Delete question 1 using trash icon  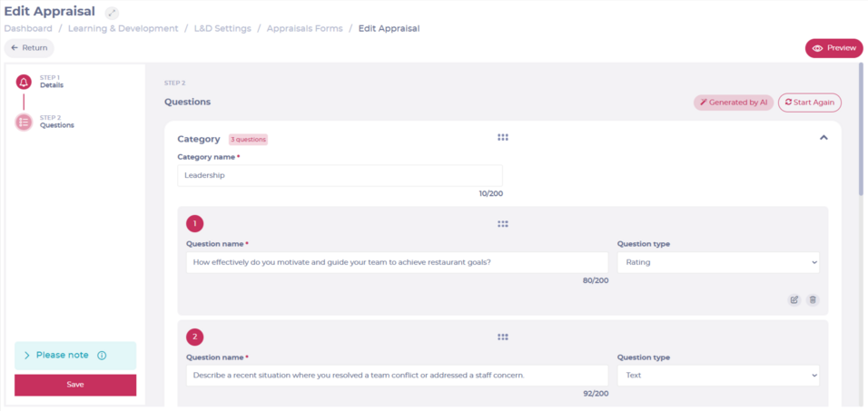coord(813,299)
